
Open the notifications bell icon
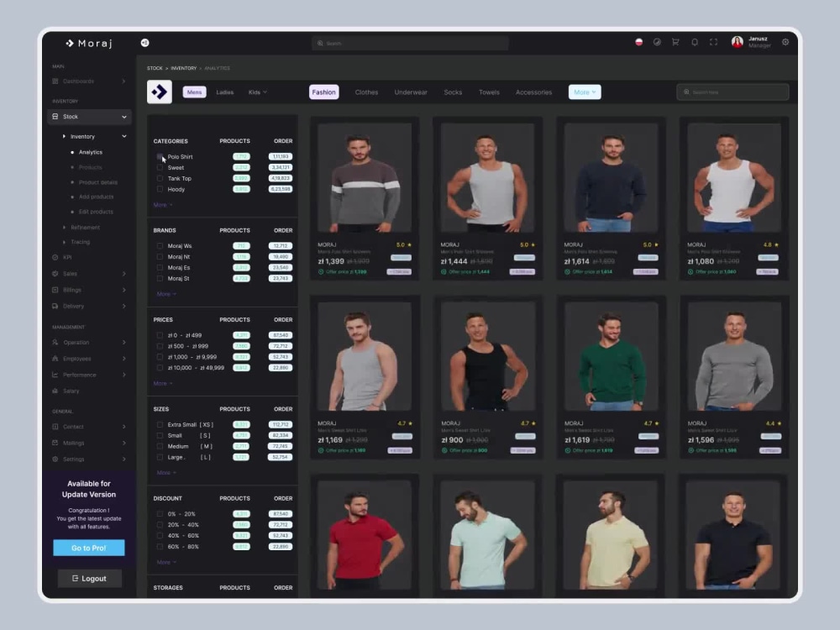click(x=695, y=42)
